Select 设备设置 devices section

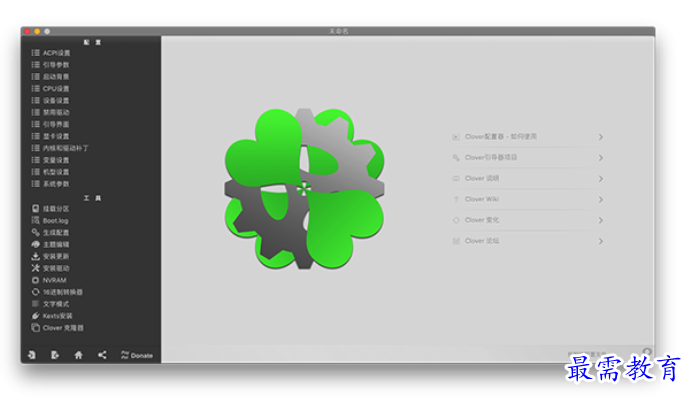pos(51,100)
